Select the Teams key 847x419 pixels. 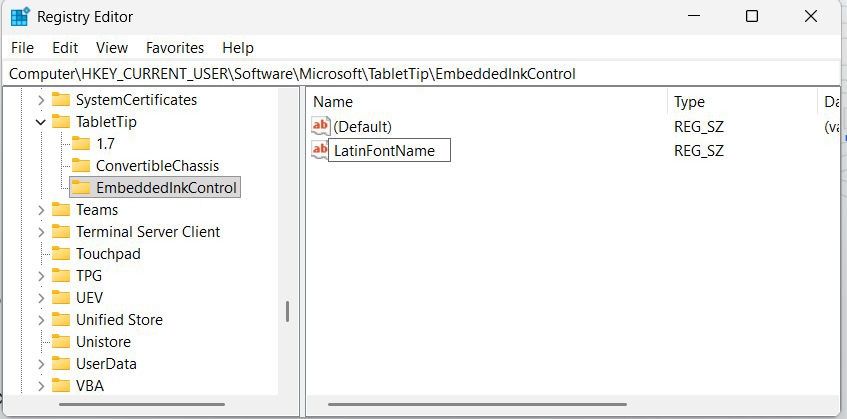(x=97, y=210)
